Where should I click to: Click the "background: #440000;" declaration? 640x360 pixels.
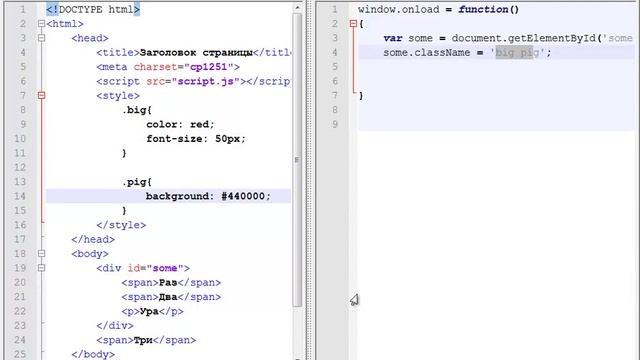click(x=208, y=196)
